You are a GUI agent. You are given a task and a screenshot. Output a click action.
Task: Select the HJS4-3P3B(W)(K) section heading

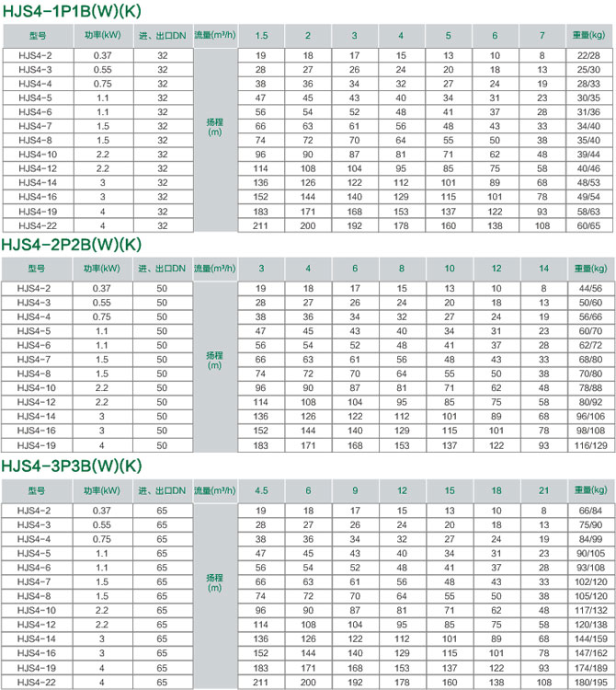[72, 466]
